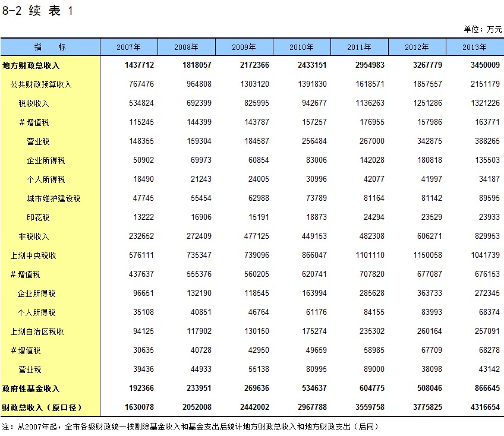Click the cell with value 1437712

pyautogui.click(x=141, y=65)
